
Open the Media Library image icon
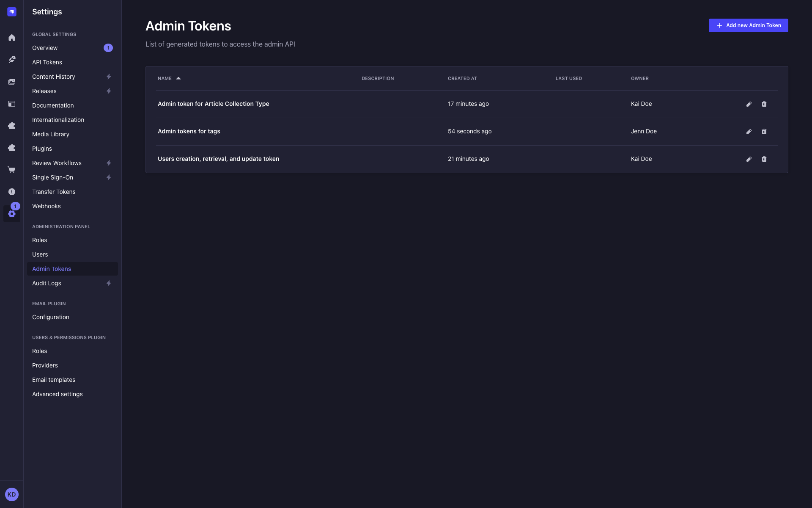coord(12,82)
